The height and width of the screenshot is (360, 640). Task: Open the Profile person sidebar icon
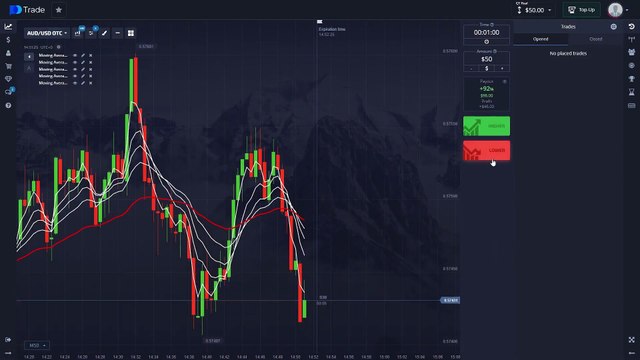tap(8, 53)
